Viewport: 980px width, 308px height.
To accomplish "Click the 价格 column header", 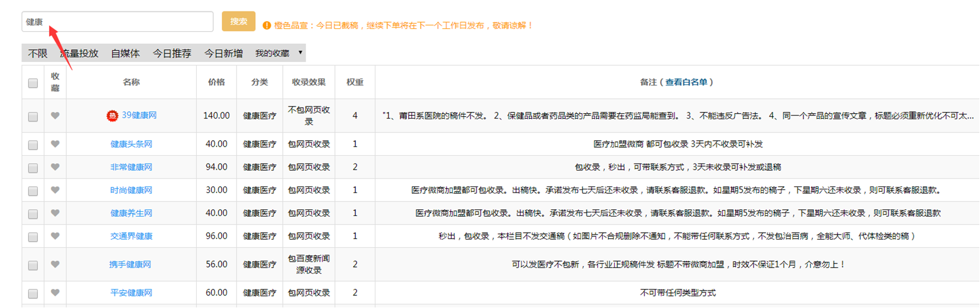I will (217, 82).
